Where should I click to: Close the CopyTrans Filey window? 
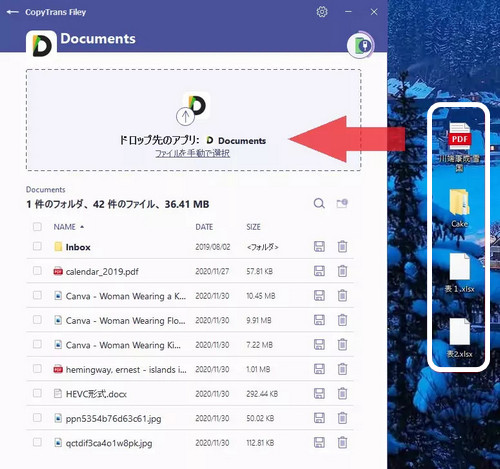tap(374, 12)
